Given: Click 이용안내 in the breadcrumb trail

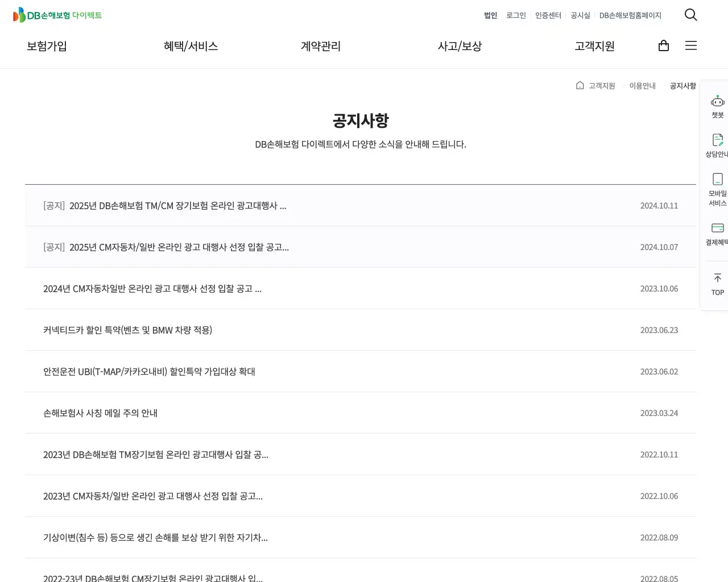Looking at the screenshot, I should coord(642,85).
